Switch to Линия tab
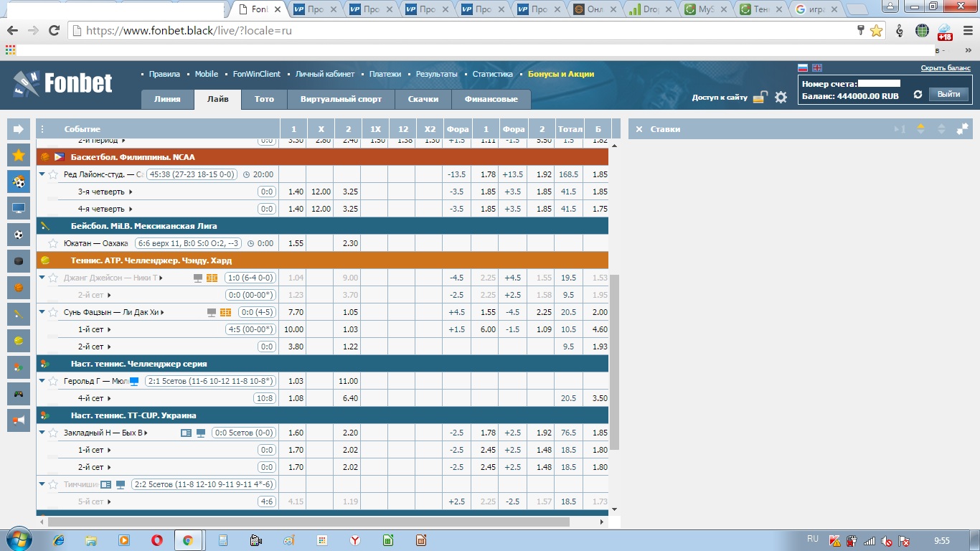 pyautogui.click(x=167, y=99)
